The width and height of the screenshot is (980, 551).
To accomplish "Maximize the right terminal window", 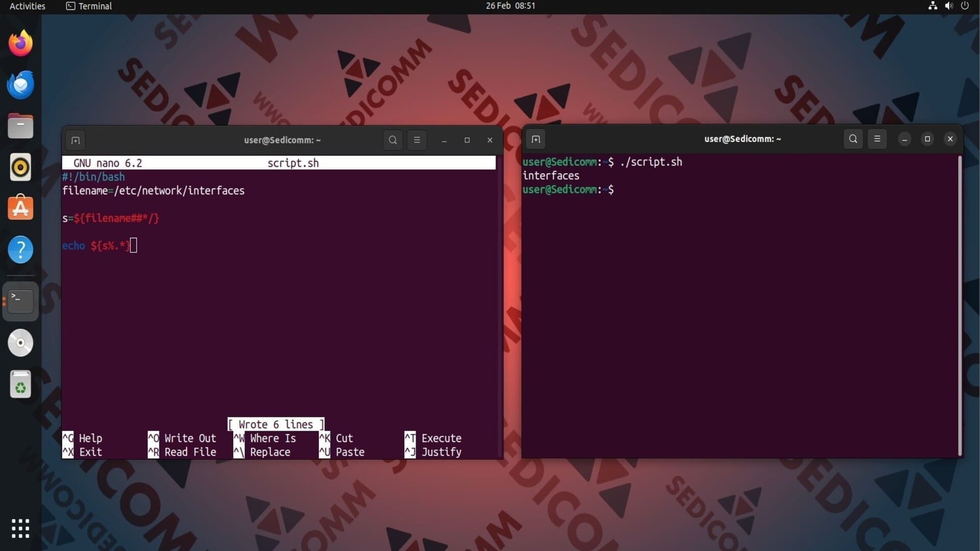I will click(927, 139).
